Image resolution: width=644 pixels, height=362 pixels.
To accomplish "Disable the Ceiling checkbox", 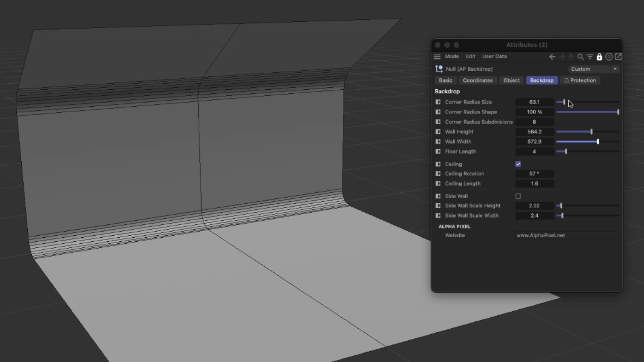I will (518, 164).
